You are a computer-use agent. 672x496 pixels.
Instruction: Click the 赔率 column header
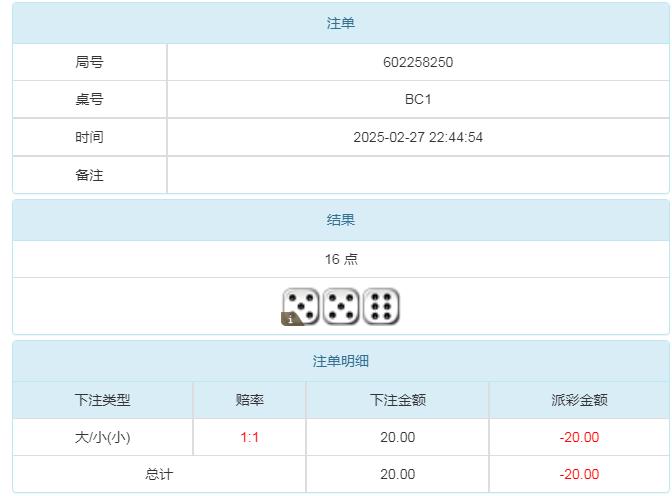coord(250,400)
